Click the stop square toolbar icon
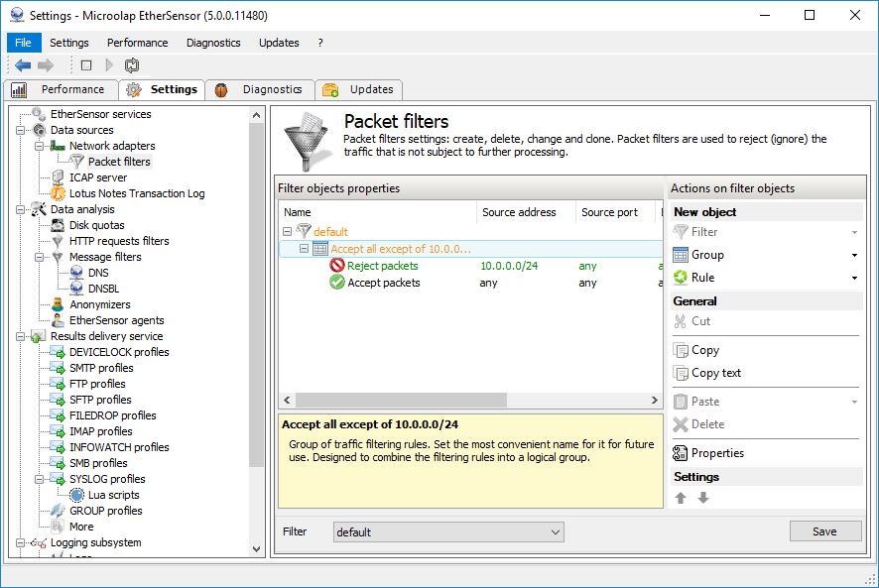879x588 pixels. click(86, 65)
